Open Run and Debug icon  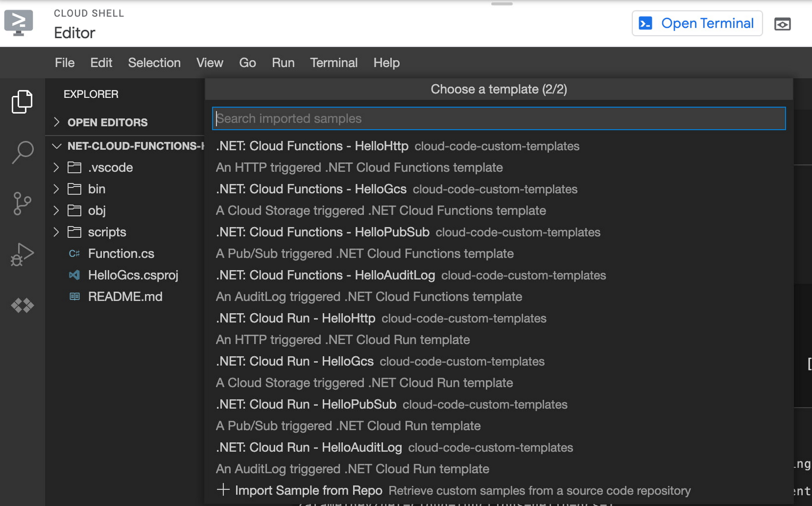22,254
